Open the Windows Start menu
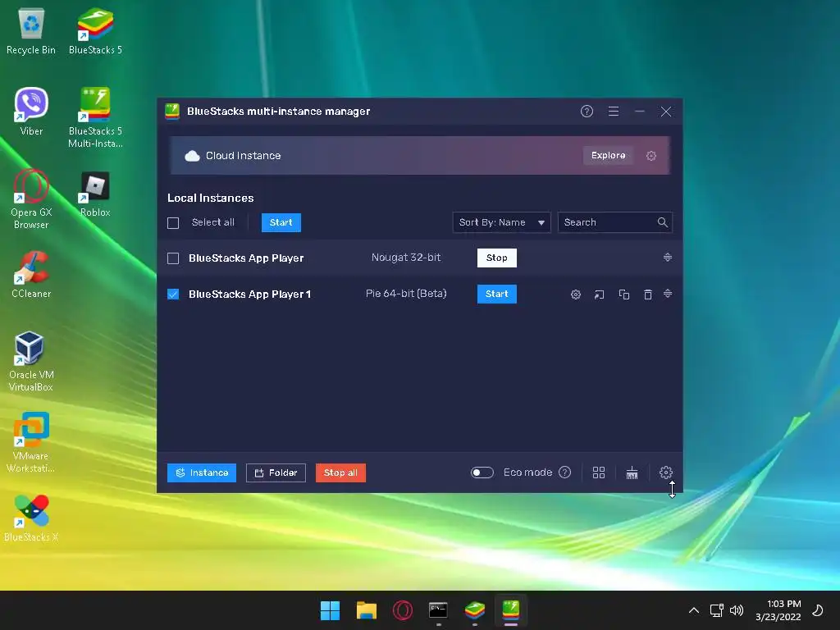840x630 pixels. pos(330,610)
